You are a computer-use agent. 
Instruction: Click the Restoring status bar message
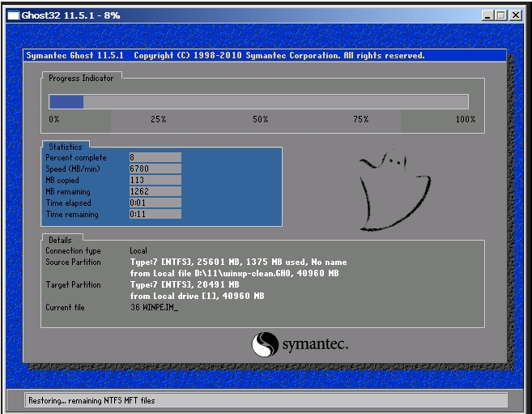92,401
